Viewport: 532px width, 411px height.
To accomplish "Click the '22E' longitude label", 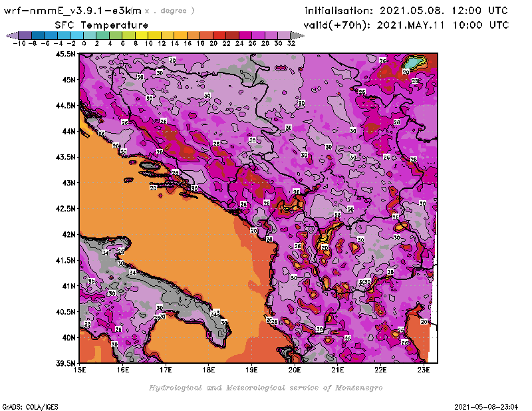I will coord(380,370).
